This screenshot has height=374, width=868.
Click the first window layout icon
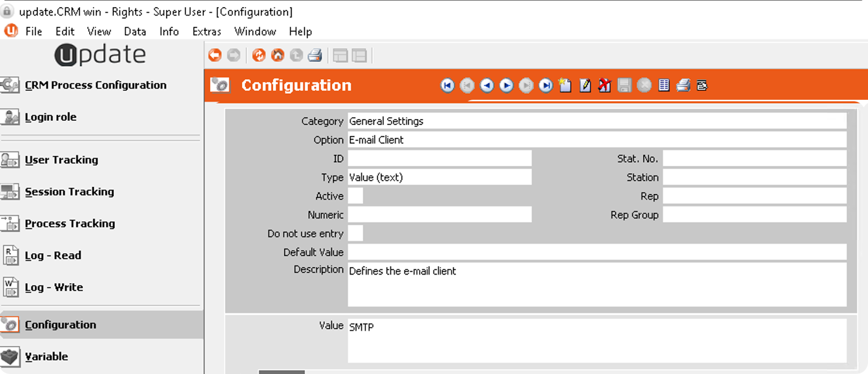[x=340, y=55]
